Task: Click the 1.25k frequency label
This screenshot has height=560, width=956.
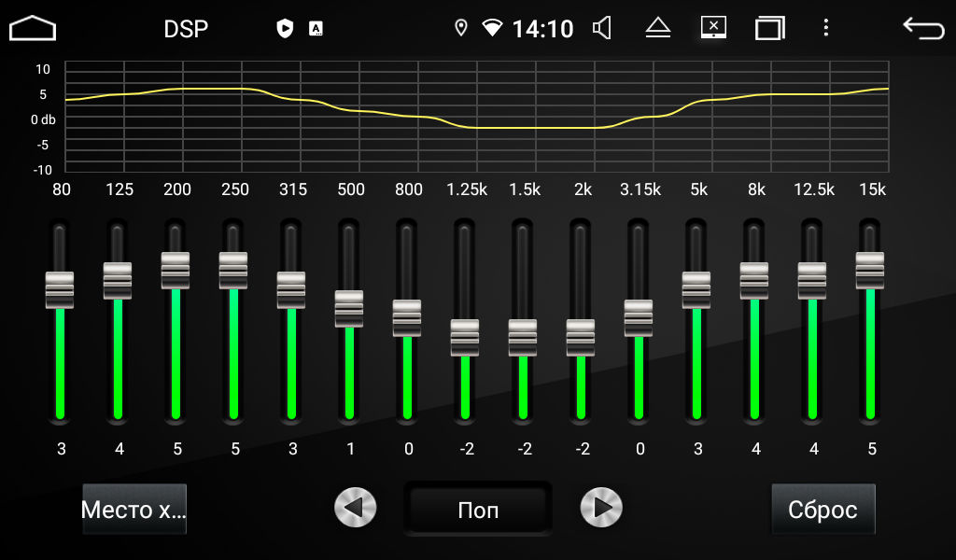Action: point(467,189)
